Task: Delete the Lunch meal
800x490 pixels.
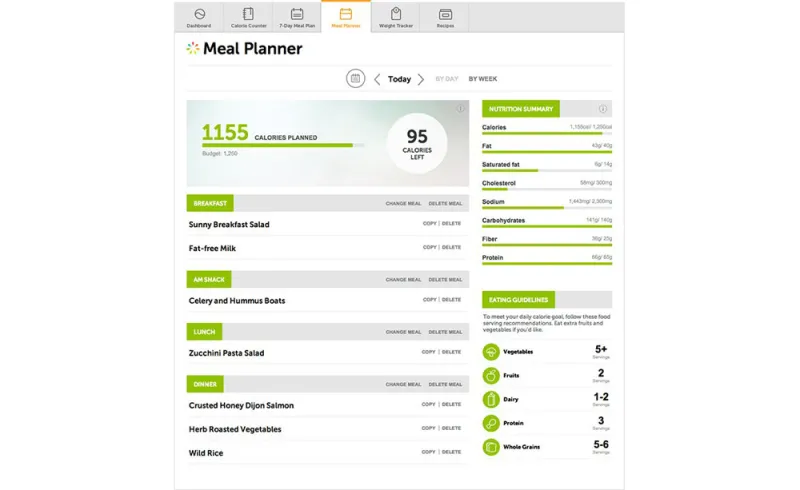Action: [x=445, y=332]
